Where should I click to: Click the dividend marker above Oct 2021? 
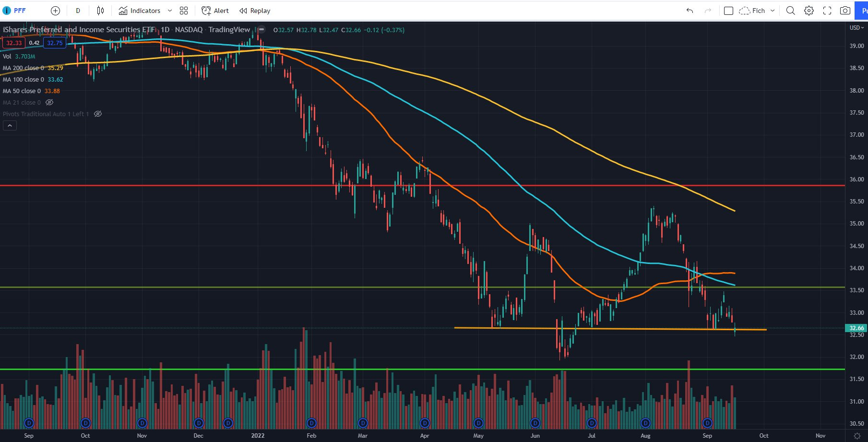point(86,423)
